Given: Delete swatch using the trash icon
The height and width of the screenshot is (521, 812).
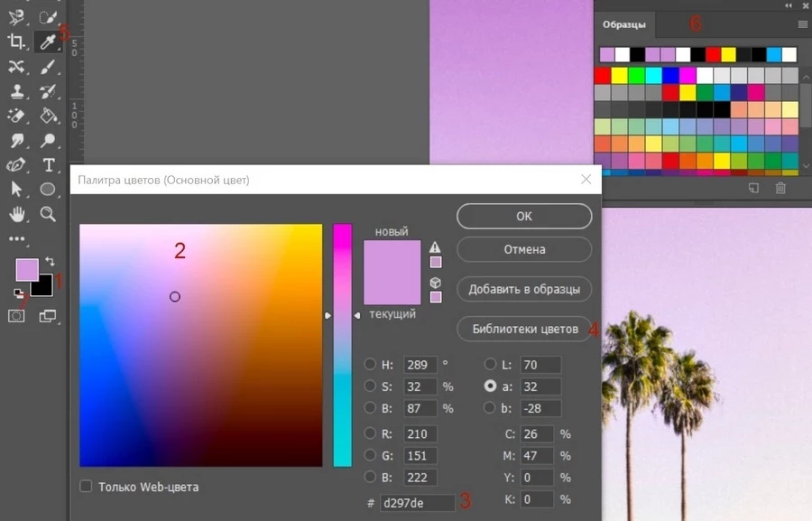Looking at the screenshot, I should (x=780, y=188).
